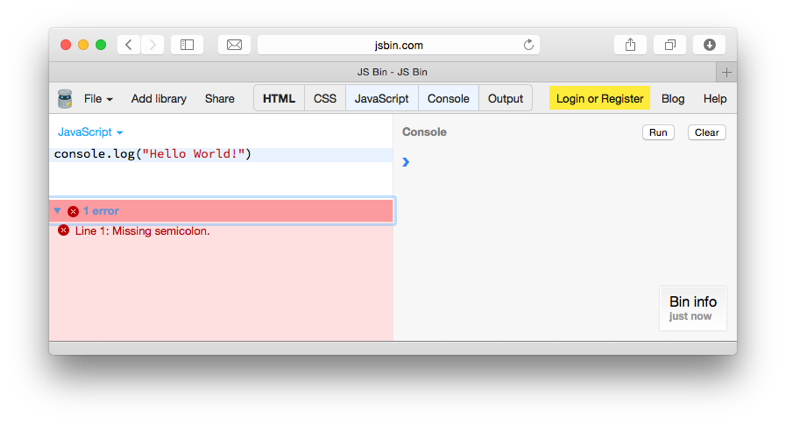Open the Safari downloads icon
Viewport: 786px width, 425px height.
[x=709, y=45]
